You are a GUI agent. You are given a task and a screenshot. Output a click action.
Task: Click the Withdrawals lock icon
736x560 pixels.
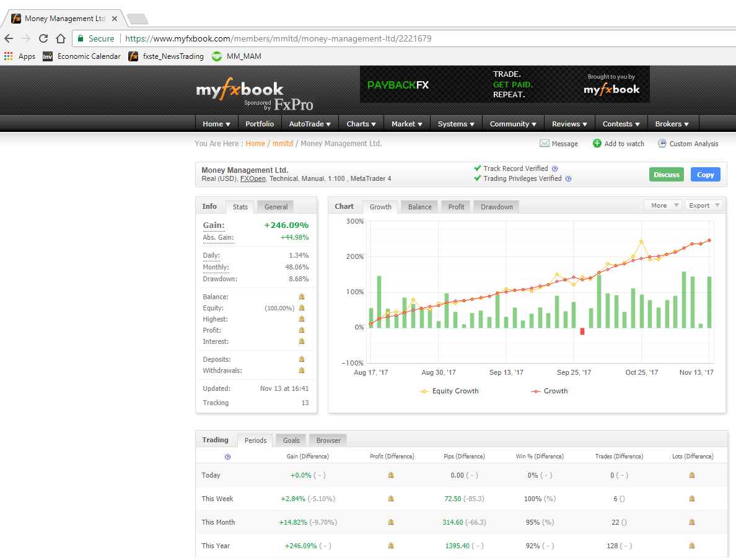[302, 370]
